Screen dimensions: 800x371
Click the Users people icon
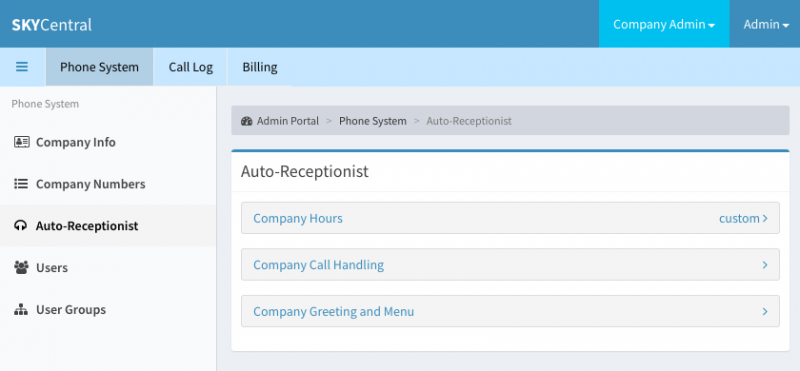click(21, 267)
